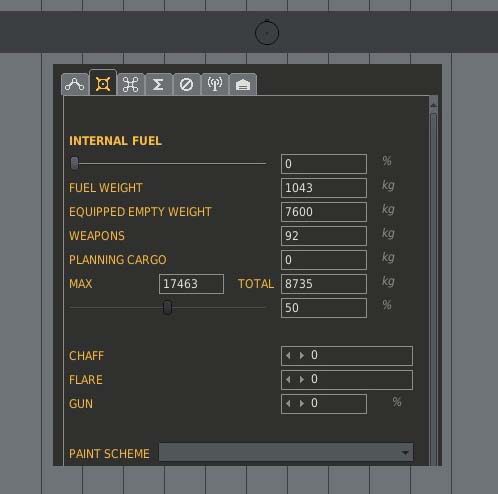Increase Gun ammo percent with right arrow
The width and height of the screenshot is (498, 494).
302,403
